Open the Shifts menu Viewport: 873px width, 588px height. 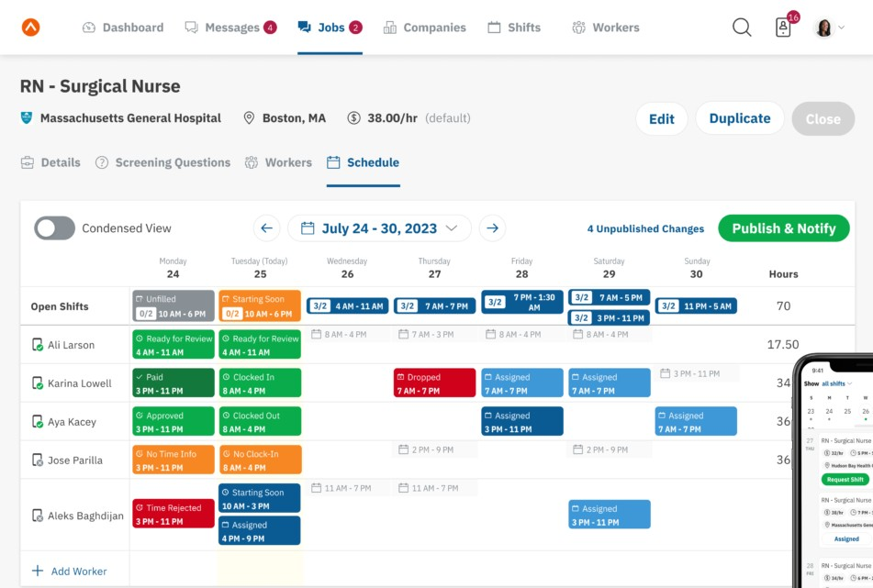[x=514, y=28]
